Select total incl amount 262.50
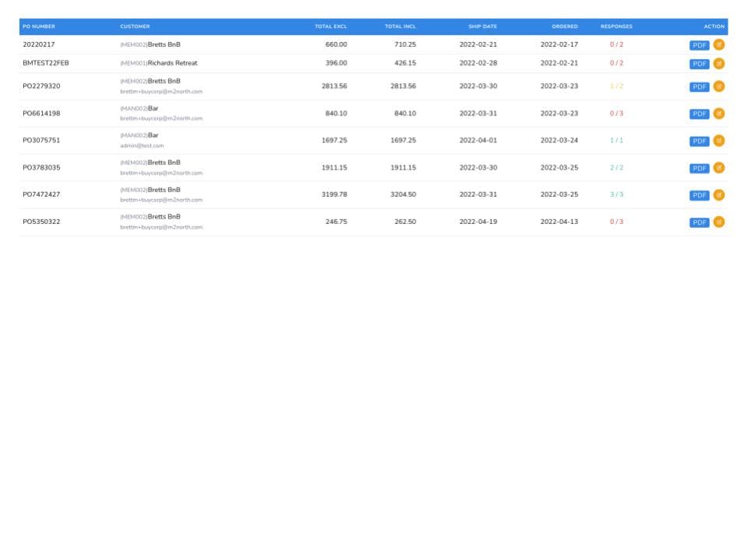 tap(405, 222)
